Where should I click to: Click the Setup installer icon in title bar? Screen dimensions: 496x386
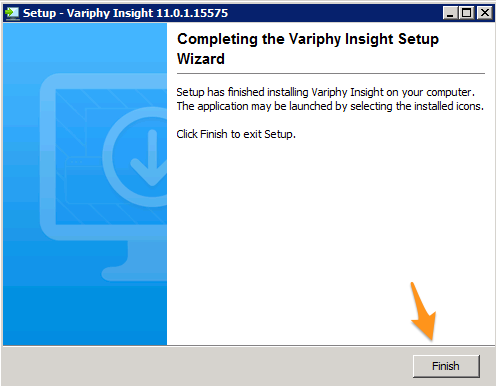(x=12, y=13)
